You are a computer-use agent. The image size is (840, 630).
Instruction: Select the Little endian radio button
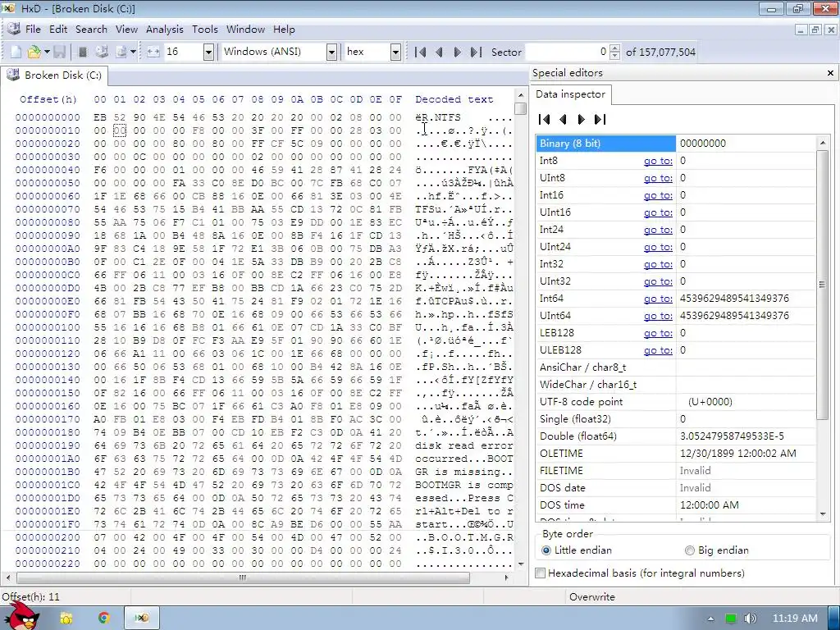click(546, 550)
